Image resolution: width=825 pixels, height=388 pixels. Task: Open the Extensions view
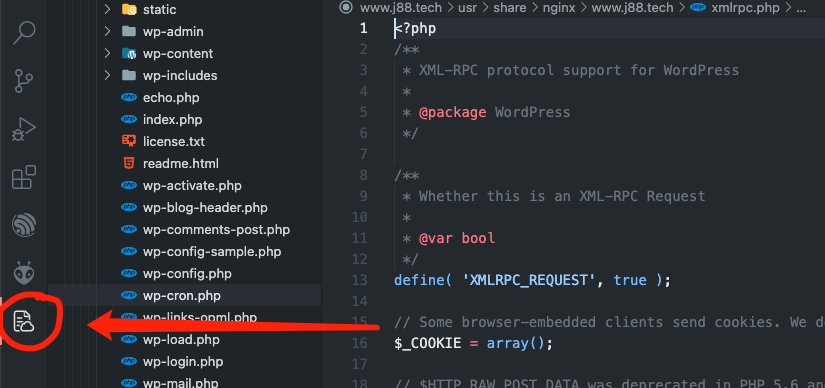pos(24,178)
